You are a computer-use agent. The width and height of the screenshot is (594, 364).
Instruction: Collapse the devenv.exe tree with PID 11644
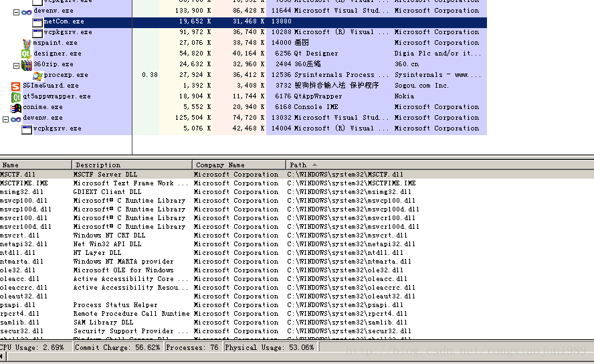(16, 12)
